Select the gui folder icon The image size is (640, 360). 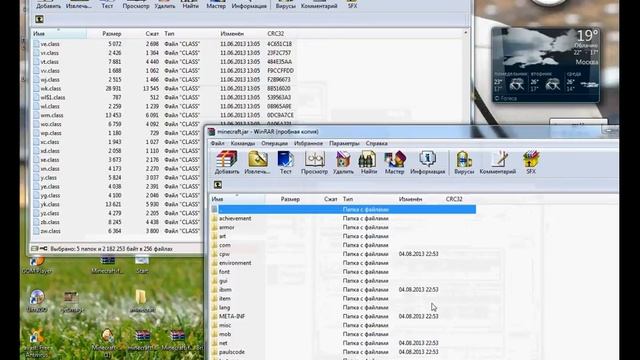215,281
